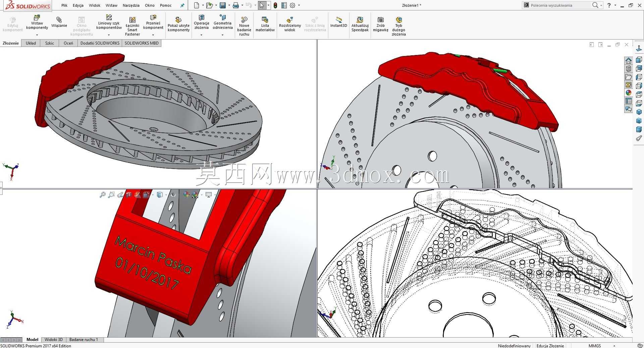This screenshot has width=644, height=348.
Task: Start Nowe badanie ruchu
Action: point(244,26)
